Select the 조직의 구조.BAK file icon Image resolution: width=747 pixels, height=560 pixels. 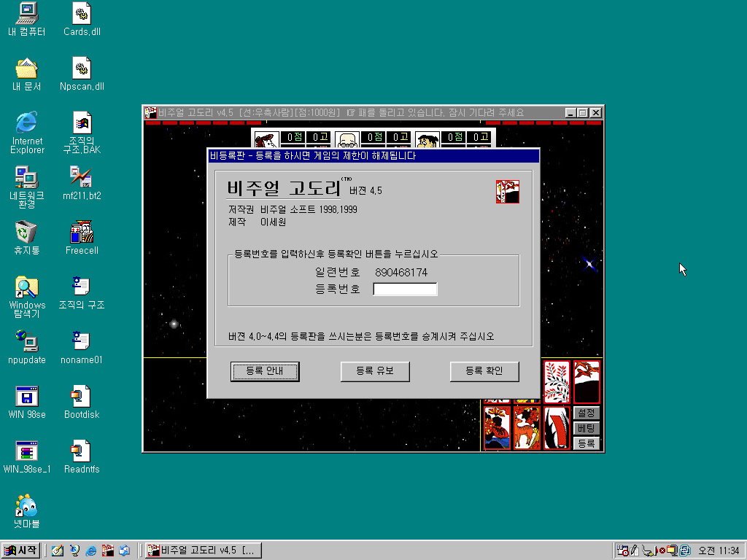82,133
